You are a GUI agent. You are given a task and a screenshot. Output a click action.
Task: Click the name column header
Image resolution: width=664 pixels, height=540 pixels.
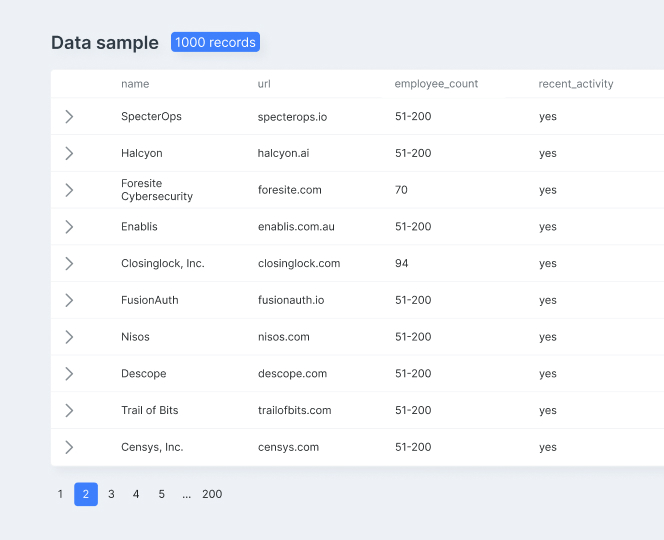click(135, 84)
